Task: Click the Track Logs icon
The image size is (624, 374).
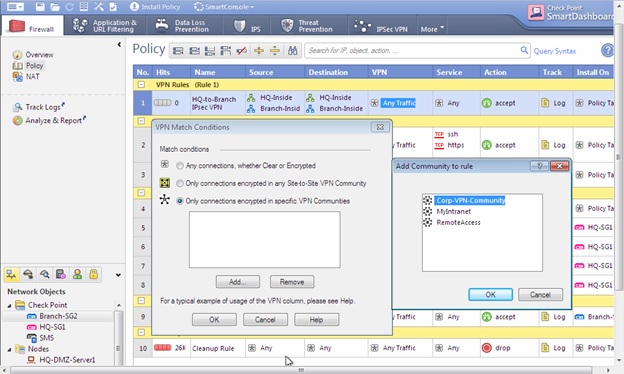Action: click(18, 107)
